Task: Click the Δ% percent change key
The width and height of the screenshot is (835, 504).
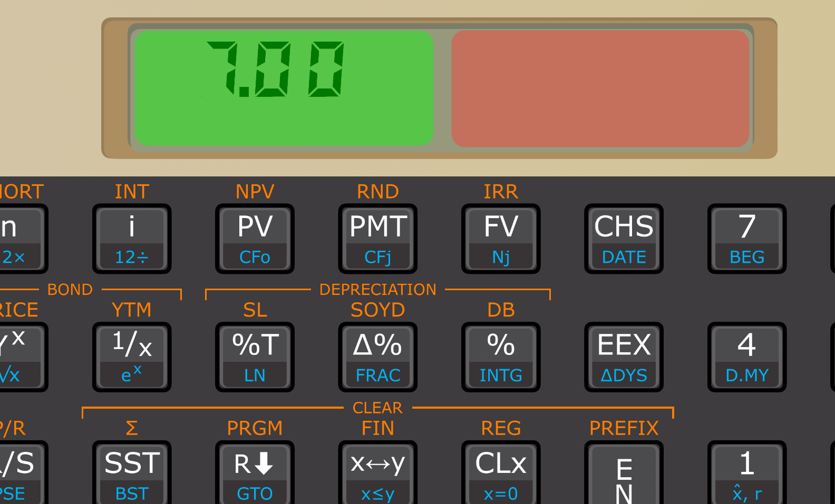Action: [377, 357]
